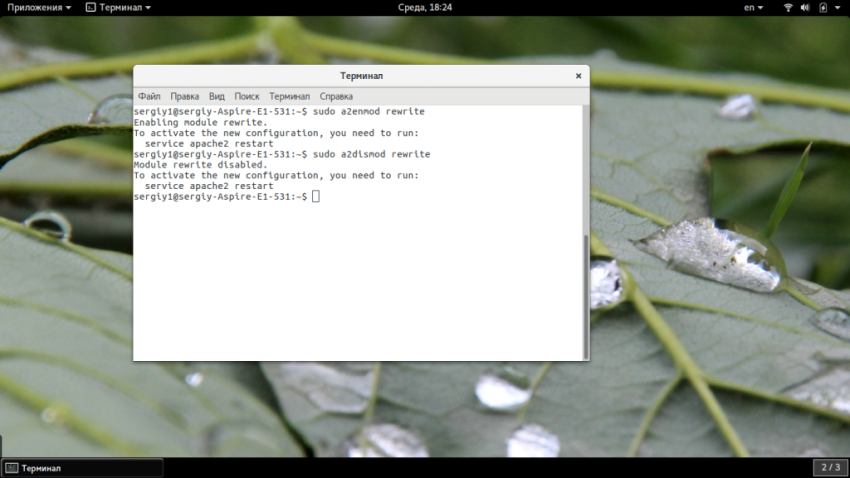850x478 pixels.
Task: Click the Терминал window title bar
Action: 361,76
